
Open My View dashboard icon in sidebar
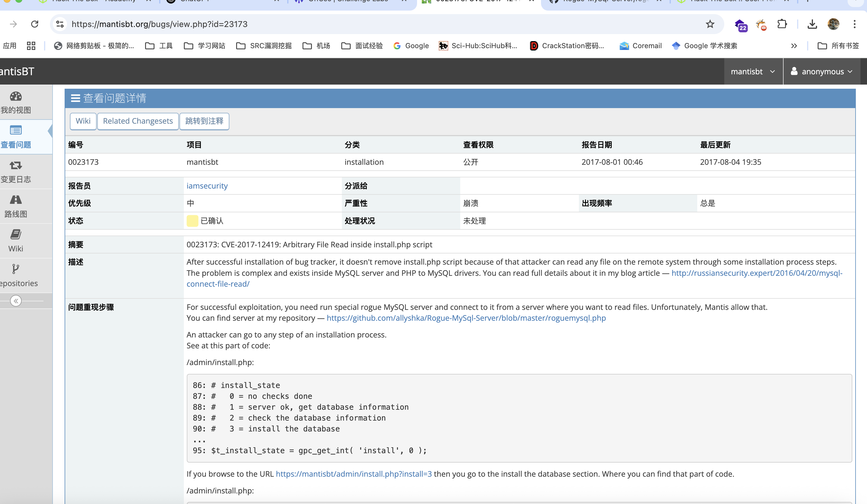point(16,97)
